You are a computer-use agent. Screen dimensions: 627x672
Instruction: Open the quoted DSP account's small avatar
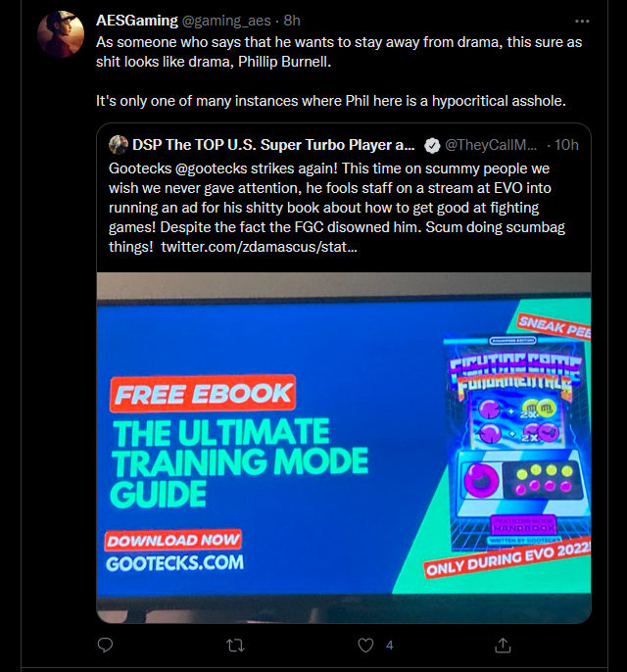pos(119,145)
